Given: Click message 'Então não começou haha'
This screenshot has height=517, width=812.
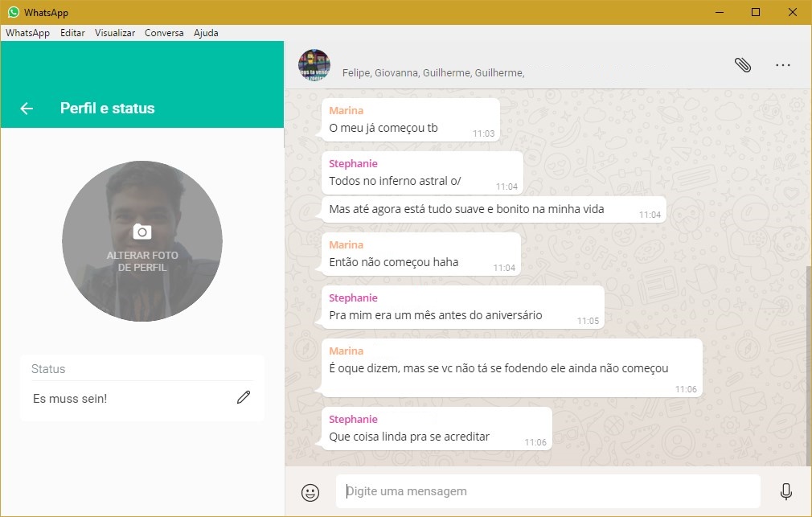Looking at the screenshot, I should point(394,262).
